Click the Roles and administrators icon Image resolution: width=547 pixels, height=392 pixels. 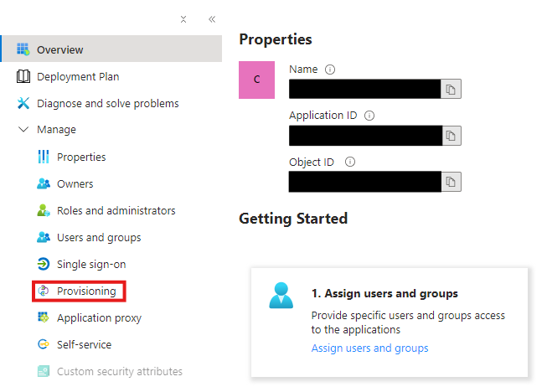click(44, 210)
